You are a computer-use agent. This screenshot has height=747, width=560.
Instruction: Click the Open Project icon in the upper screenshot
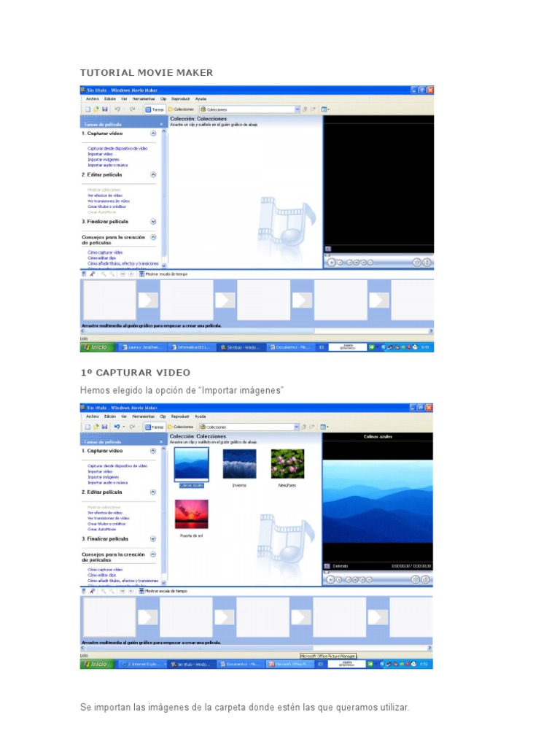(96, 109)
